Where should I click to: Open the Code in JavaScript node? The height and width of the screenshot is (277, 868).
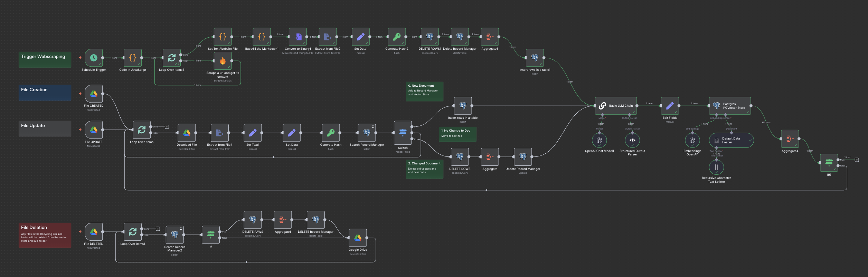point(133,58)
